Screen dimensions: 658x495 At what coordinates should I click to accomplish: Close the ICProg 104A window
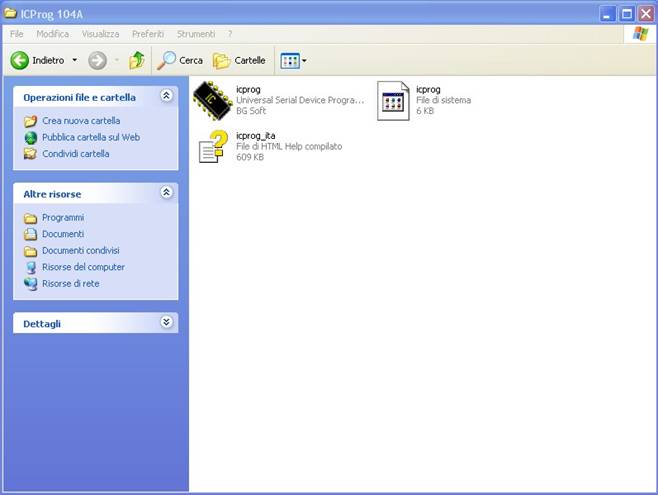pyautogui.click(x=646, y=14)
